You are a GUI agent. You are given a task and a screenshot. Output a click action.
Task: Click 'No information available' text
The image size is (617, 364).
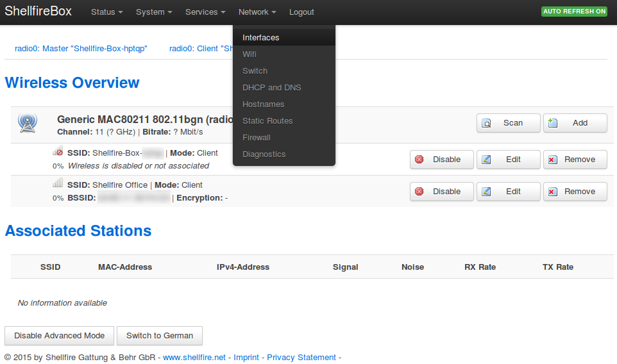pos(62,302)
